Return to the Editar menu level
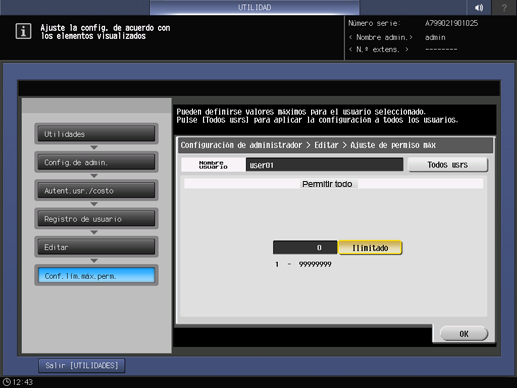The height and width of the screenshot is (388, 517). coord(96,247)
